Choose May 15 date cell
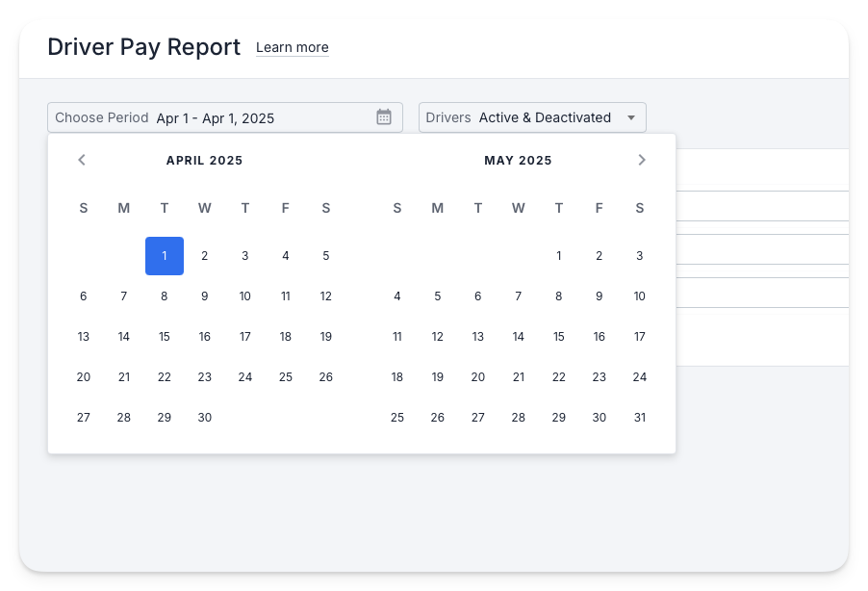Viewport: 868px width, 591px height. (x=558, y=337)
